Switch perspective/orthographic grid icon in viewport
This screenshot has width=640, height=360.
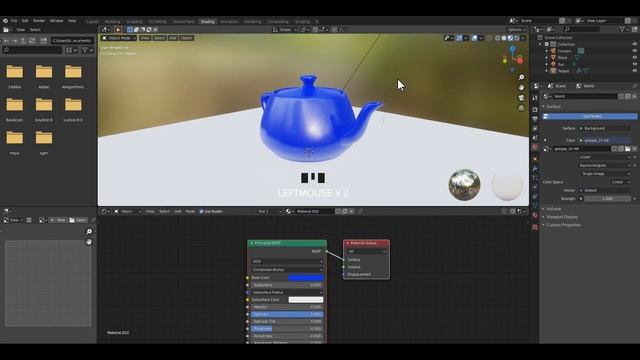point(521,108)
